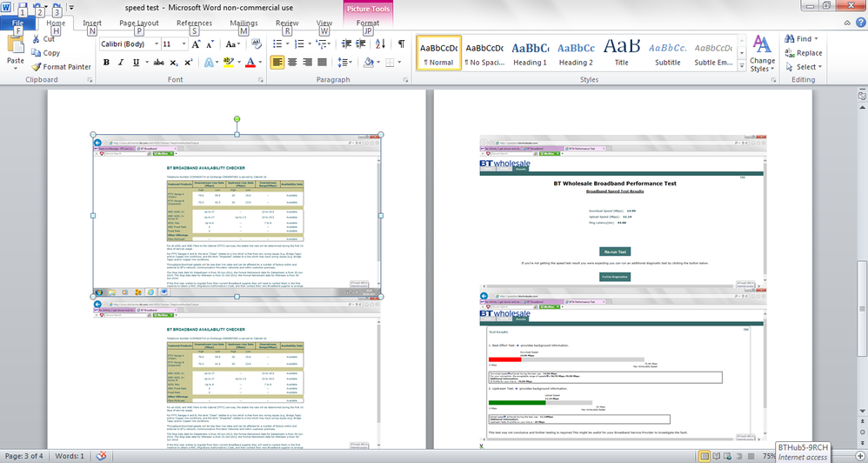Click Align Text Right icon
This screenshot has height=463, width=868.
(307, 63)
